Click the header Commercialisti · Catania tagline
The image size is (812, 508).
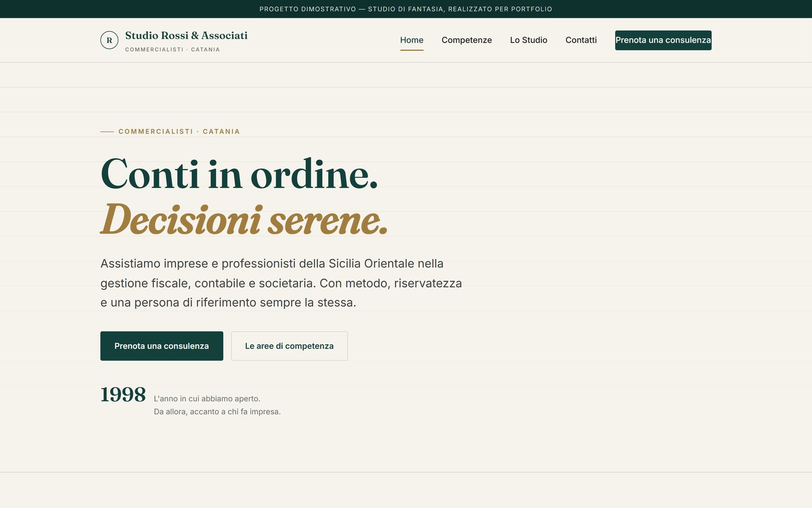(173, 49)
